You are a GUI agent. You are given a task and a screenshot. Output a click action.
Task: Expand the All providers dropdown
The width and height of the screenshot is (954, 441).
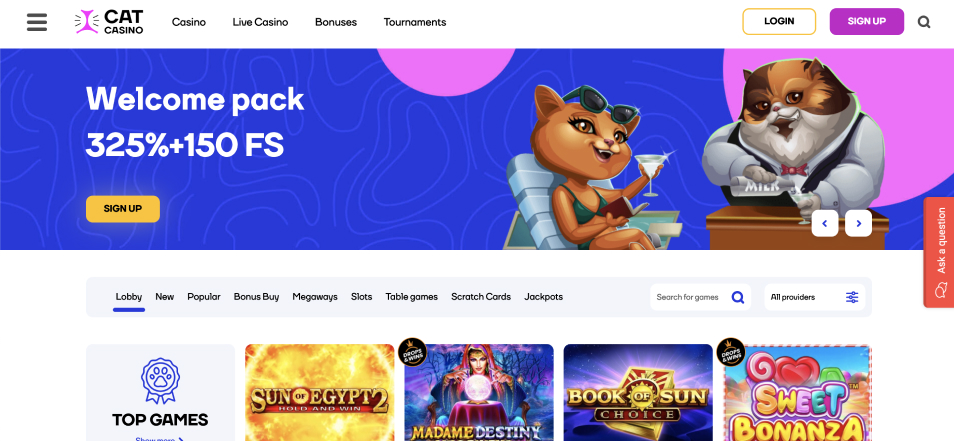pos(814,297)
